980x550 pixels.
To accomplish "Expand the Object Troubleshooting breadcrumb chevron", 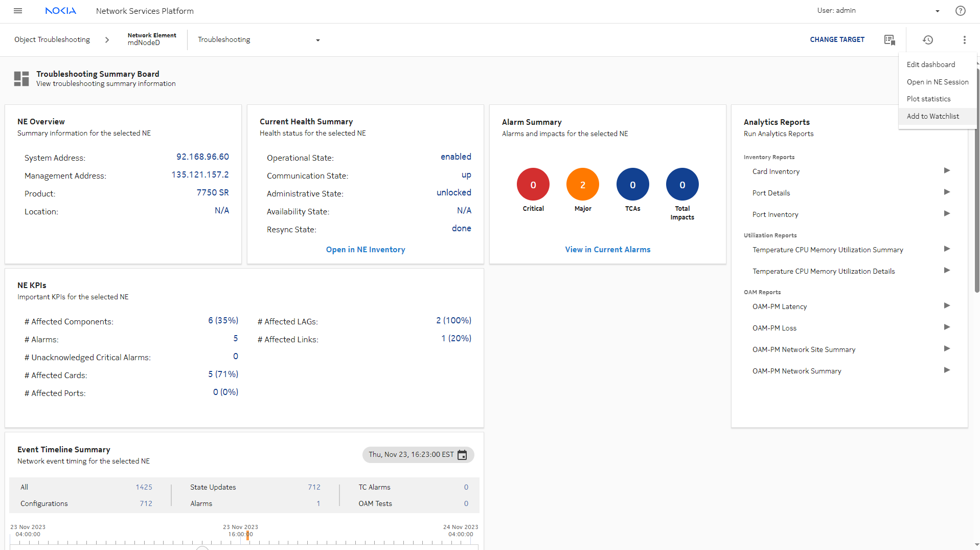I will tap(107, 40).
